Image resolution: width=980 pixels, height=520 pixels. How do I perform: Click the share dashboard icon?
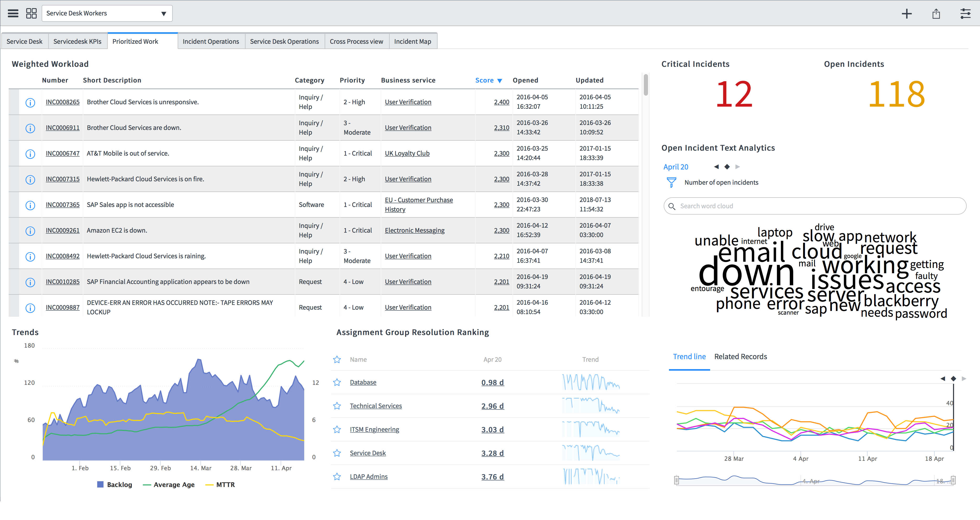point(936,14)
